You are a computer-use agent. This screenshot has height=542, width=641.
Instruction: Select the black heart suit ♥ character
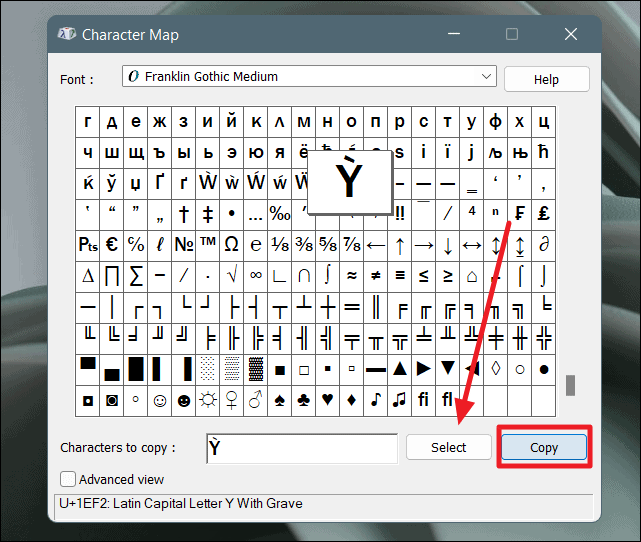[x=327, y=401]
